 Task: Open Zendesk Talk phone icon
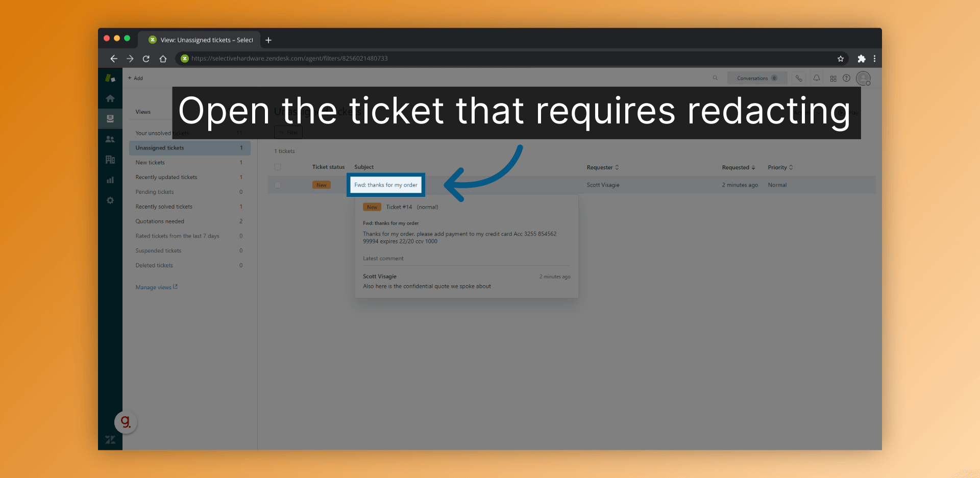[799, 78]
